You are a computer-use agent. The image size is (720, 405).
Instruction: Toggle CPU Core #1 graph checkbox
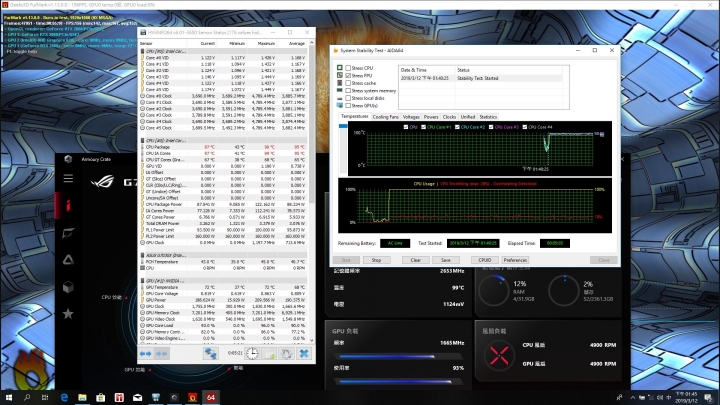click(423, 127)
